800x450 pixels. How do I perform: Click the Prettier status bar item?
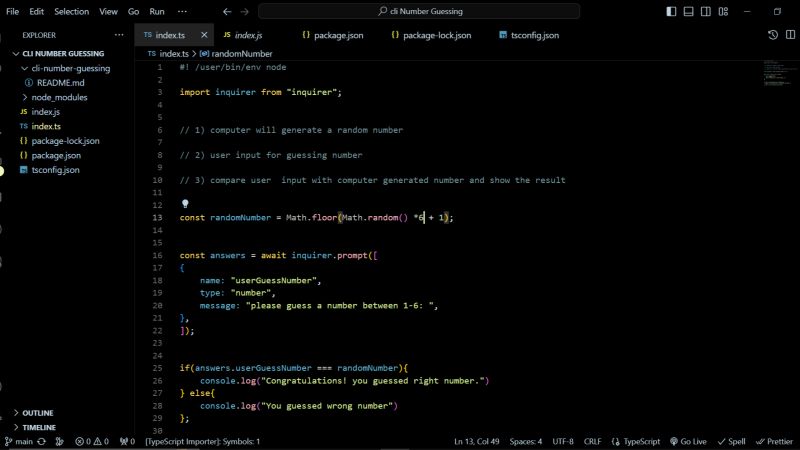pos(774,441)
